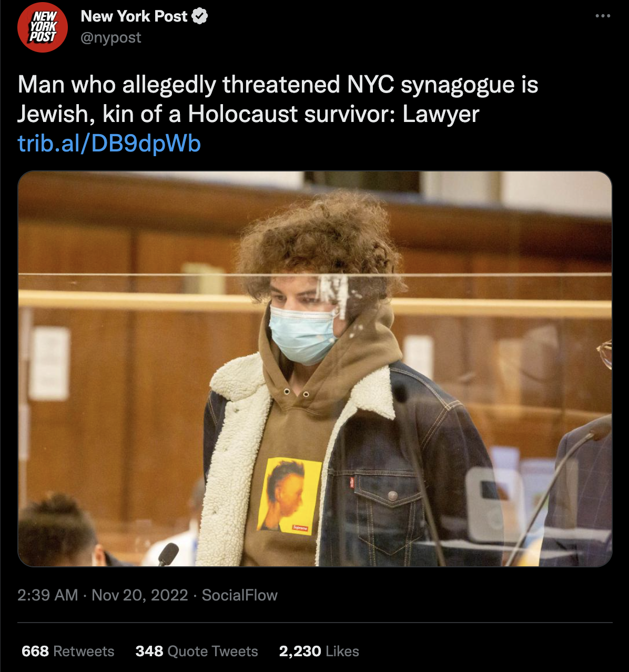Open the three-dot more options menu

(603, 16)
